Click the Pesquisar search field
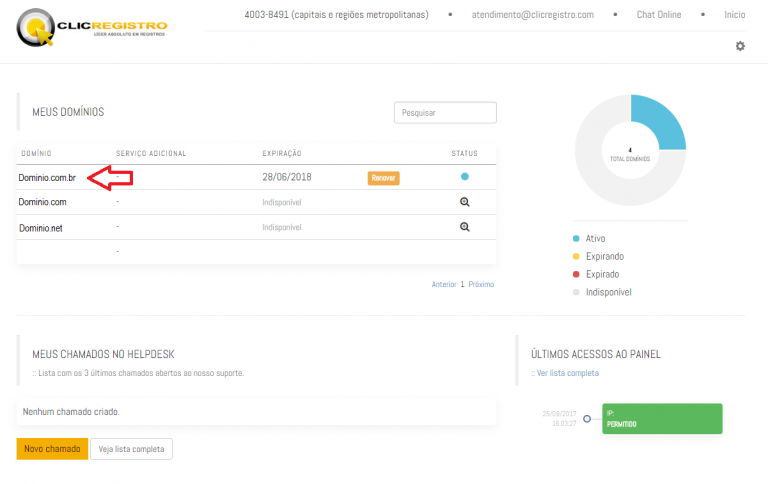This screenshot has width=768, height=484. pos(445,113)
